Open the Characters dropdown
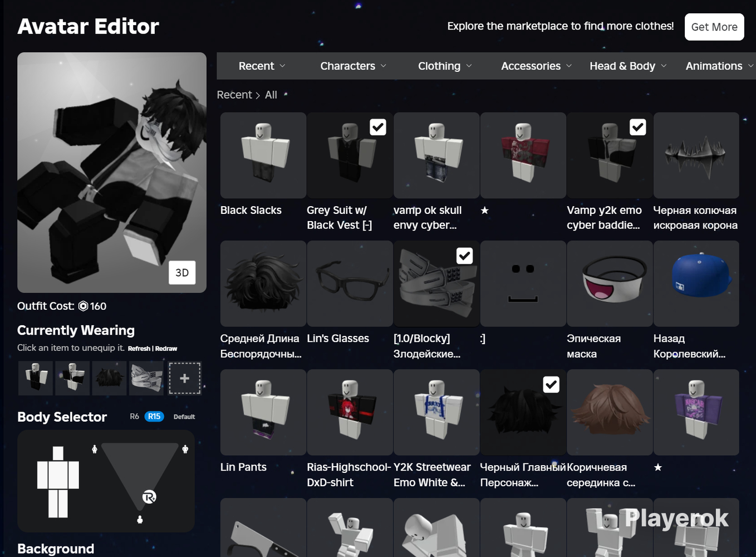Image resolution: width=756 pixels, height=557 pixels. coord(353,66)
